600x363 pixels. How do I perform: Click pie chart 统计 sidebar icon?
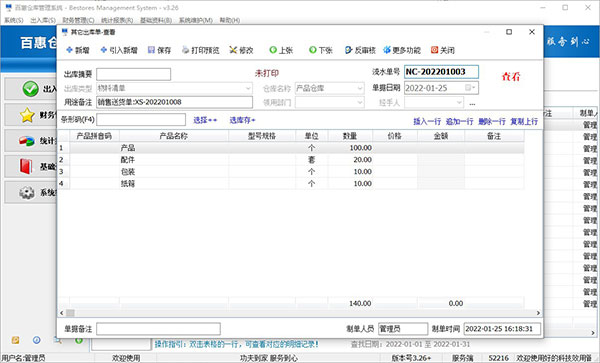click(x=27, y=141)
